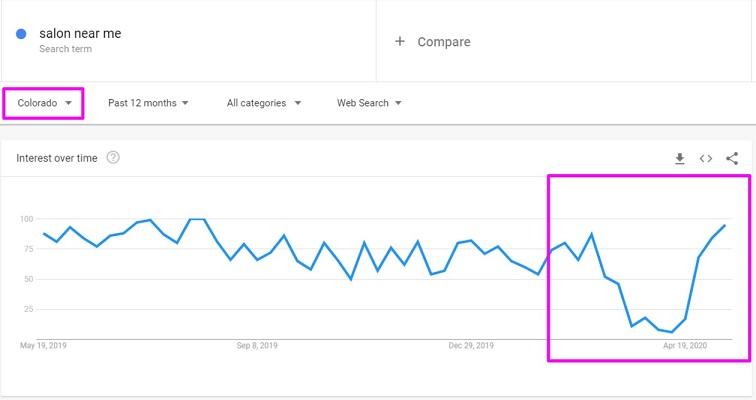Screen dimensions: 756x400
Task: Click the blue dot for salon near me
Action: (21, 34)
